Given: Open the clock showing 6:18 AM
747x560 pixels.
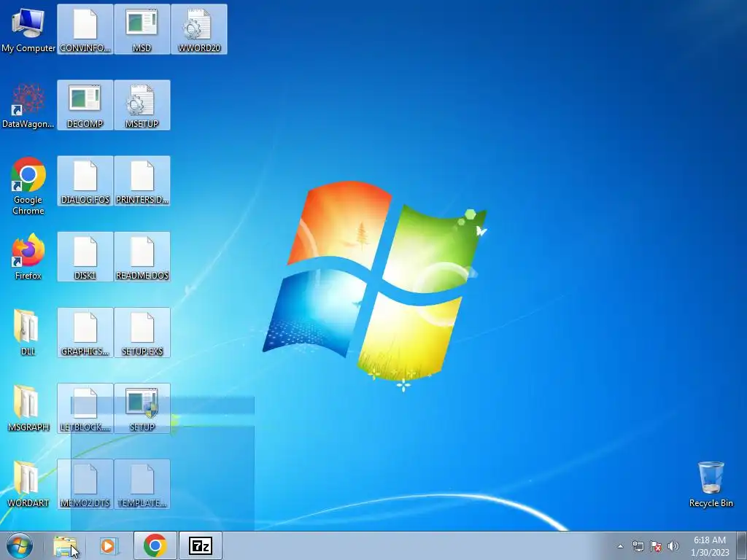Looking at the screenshot, I should point(710,546).
